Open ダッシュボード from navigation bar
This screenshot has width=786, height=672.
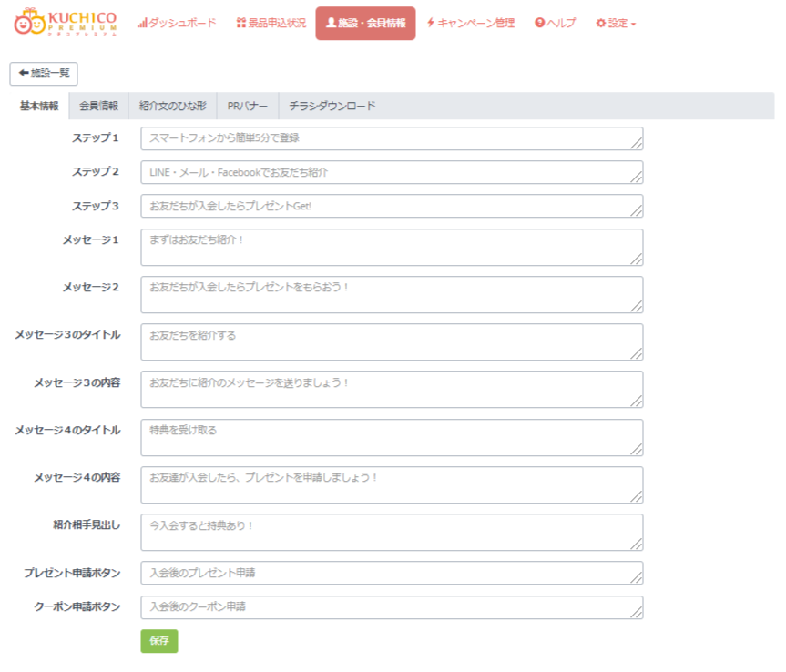(177, 23)
